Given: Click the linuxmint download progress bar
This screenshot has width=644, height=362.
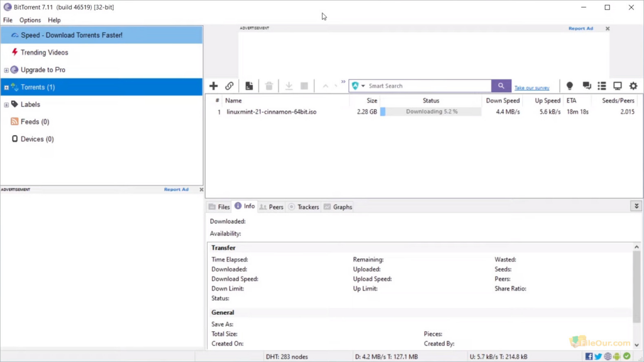Looking at the screenshot, I should (x=431, y=111).
